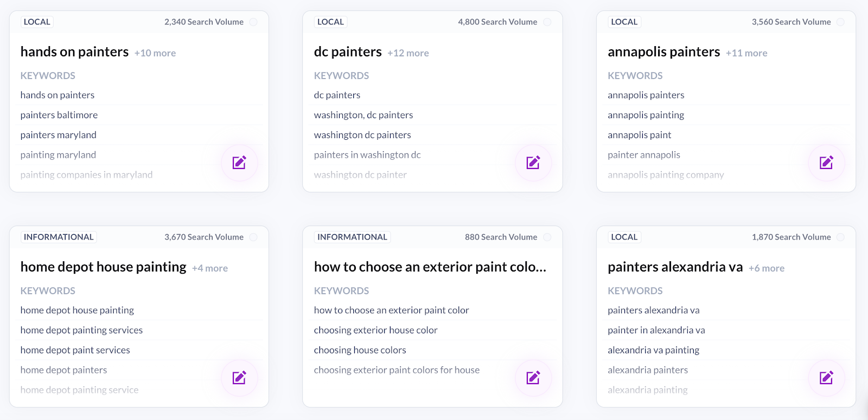Open the choosing house colors keyword
The height and width of the screenshot is (420, 868).
(x=360, y=350)
